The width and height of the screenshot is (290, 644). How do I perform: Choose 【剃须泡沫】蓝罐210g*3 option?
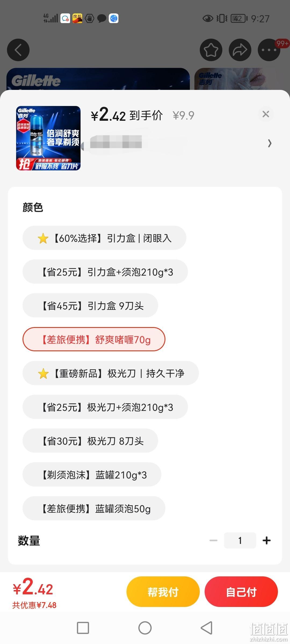[x=92, y=475]
